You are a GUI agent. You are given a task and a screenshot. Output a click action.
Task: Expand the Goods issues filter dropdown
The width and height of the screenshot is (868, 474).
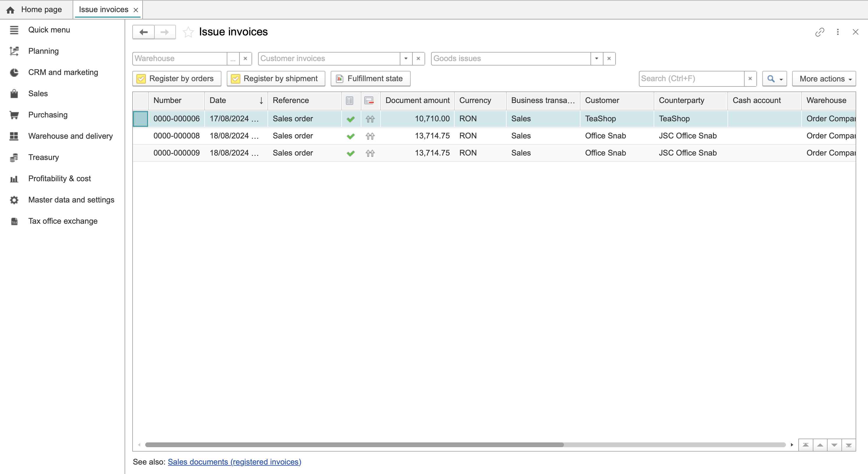coord(596,58)
